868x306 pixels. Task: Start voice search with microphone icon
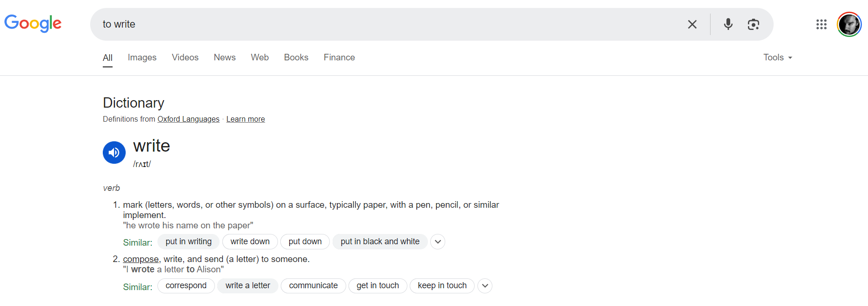(x=728, y=24)
